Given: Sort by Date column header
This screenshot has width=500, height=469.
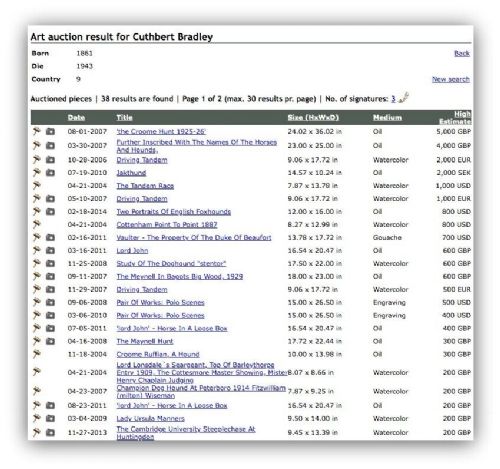Looking at the screenshot, I should point(76,117).
